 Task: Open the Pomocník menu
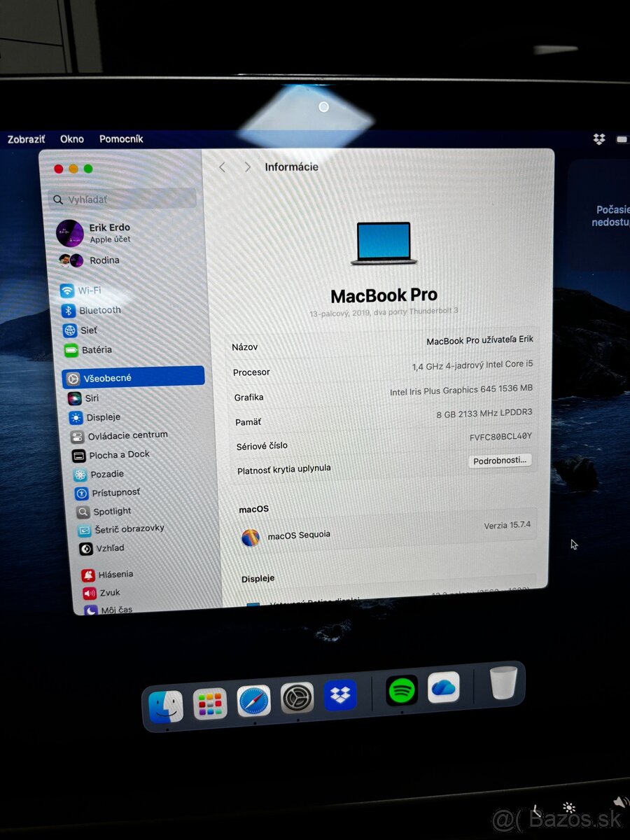(121, 139)
